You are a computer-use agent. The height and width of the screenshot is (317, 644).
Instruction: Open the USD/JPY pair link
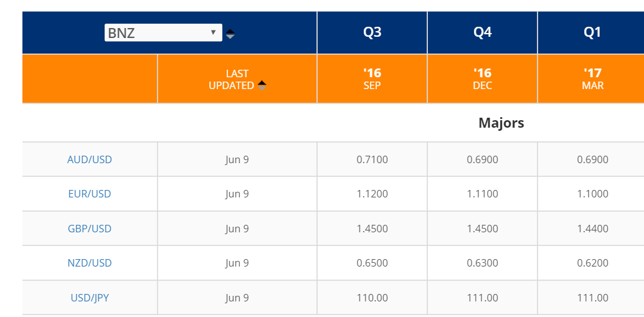(90, 297)
